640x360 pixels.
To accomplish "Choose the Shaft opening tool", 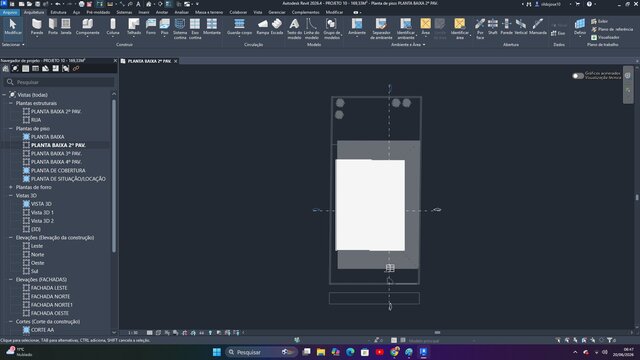I will click(x=493, y=27).
